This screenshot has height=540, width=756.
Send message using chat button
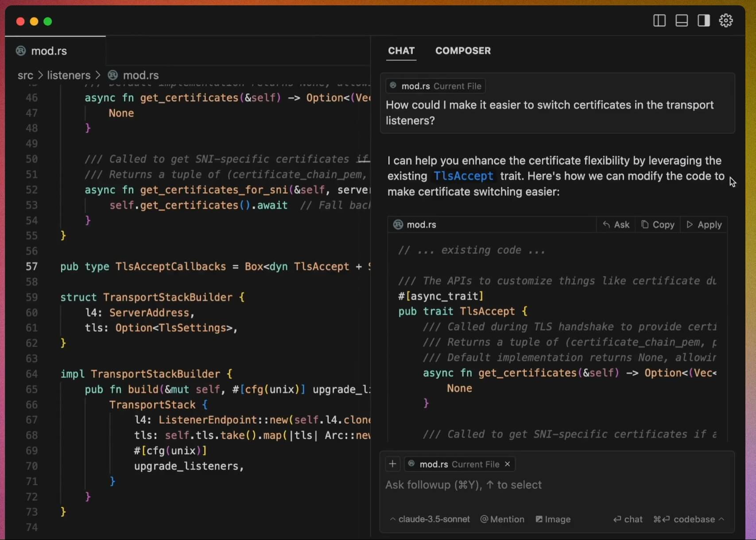point(628,519)
